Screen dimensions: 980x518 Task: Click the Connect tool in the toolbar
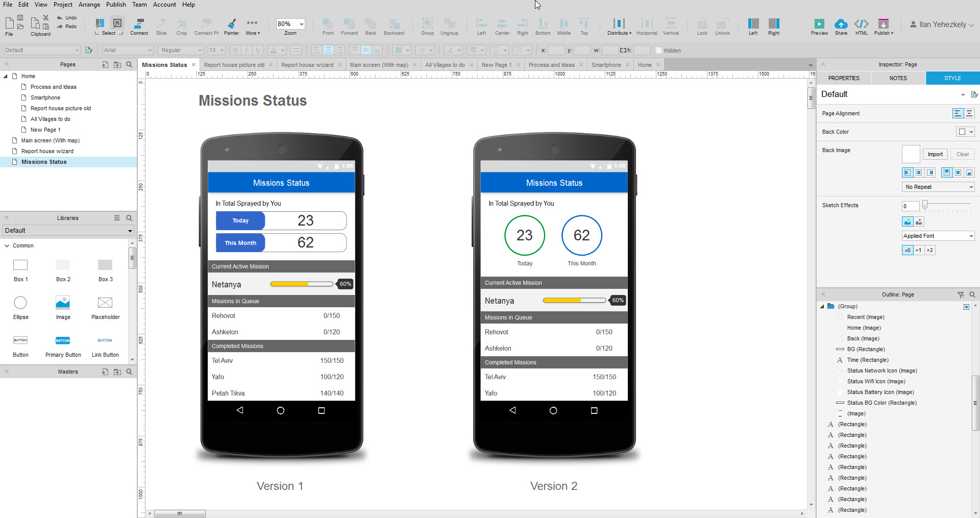coord(139,27)
